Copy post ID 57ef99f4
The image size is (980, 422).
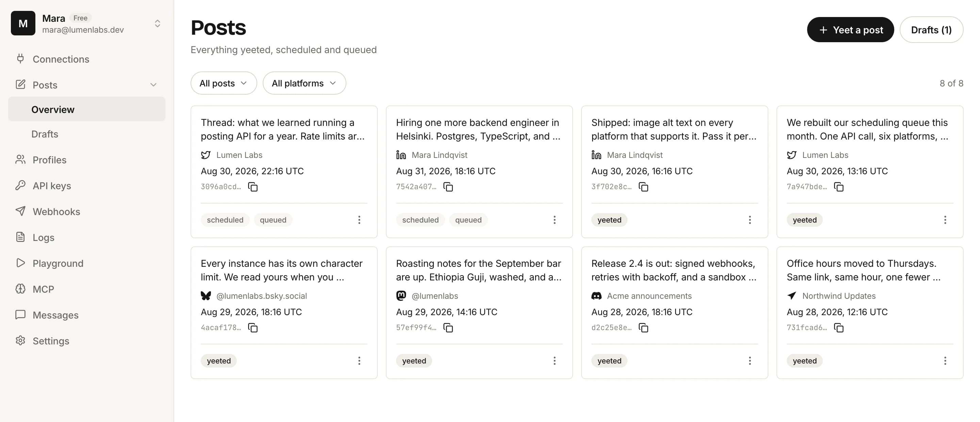pyautogui.click(x=448, y=328)
